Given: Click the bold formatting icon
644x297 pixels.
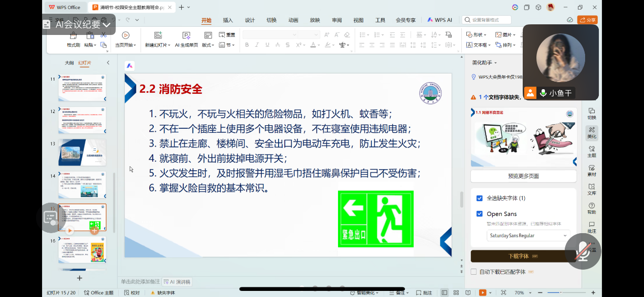Looking at the screenshot, I should click(x=247, y=45).
